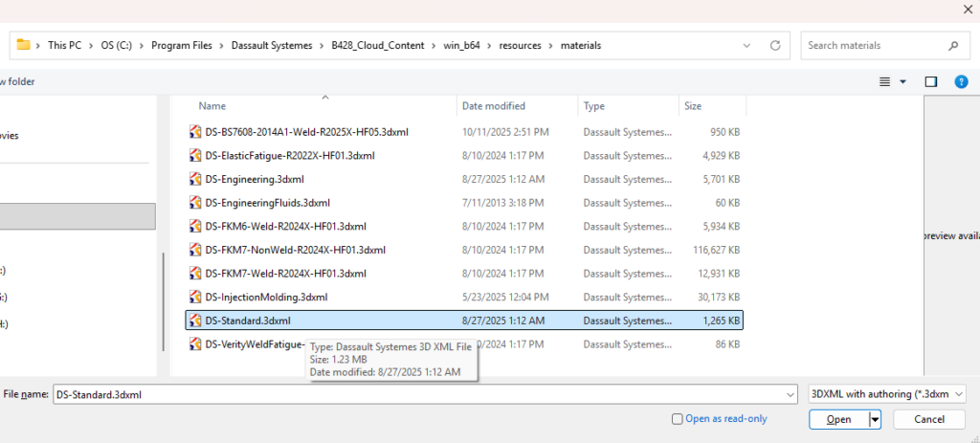Click the Cancel button
This screenshot has height=443, width=980.
(928, 420)
